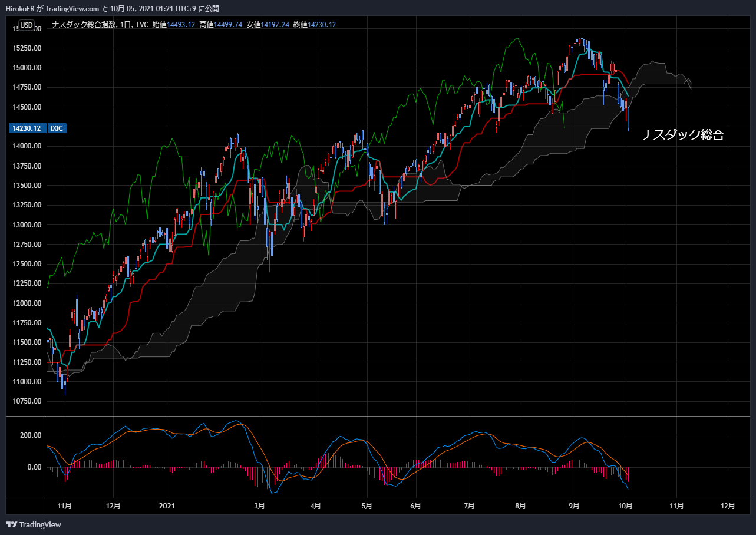756x535 pixels.
Task: Click the 7月 time axis label
Action: 470,506
